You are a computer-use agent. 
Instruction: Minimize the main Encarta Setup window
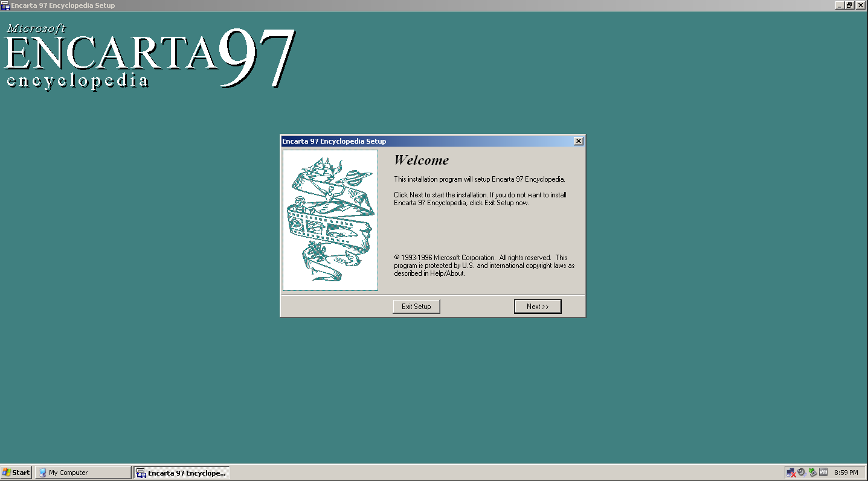pos(840,5)
